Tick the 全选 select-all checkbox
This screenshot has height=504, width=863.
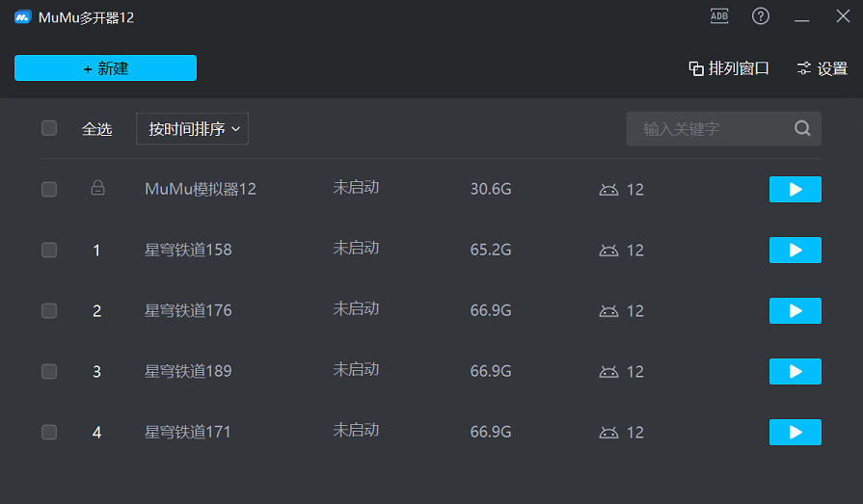pyautogui.click(x=49, y=128)
